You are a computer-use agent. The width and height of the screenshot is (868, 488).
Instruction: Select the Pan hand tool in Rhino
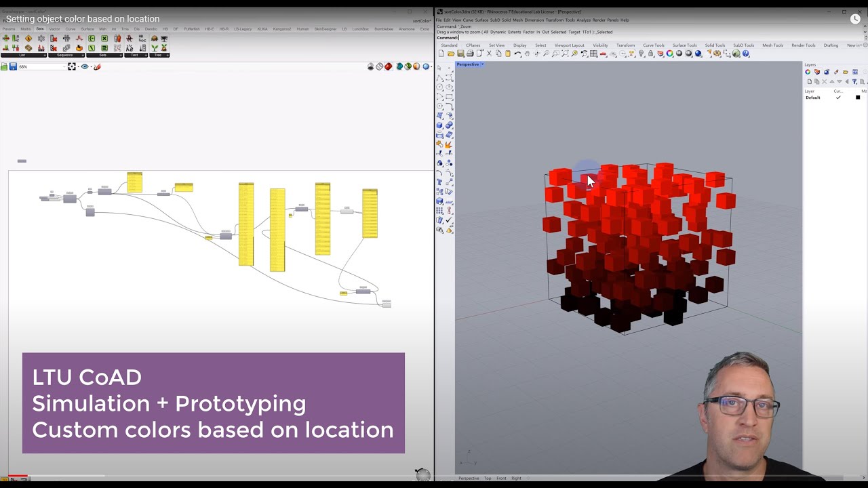[x=527, y=54]
